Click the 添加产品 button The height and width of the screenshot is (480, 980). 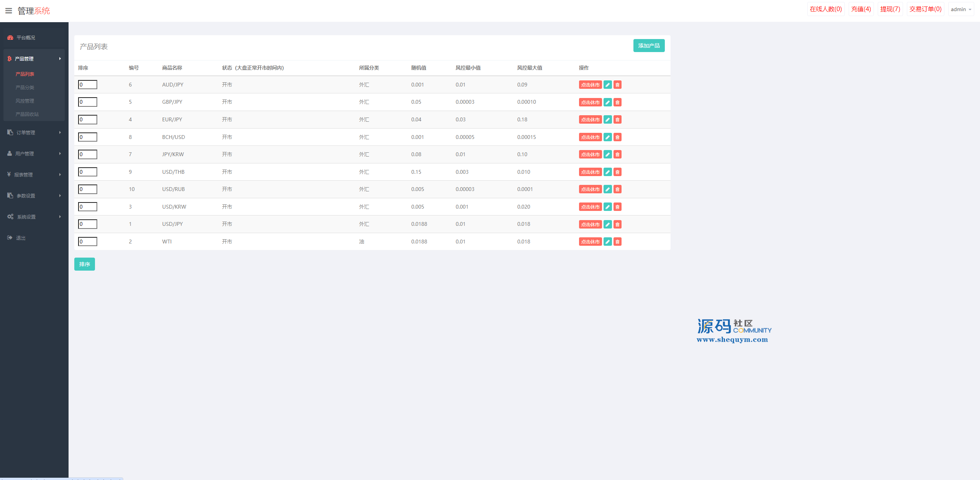tap(649, 46)
